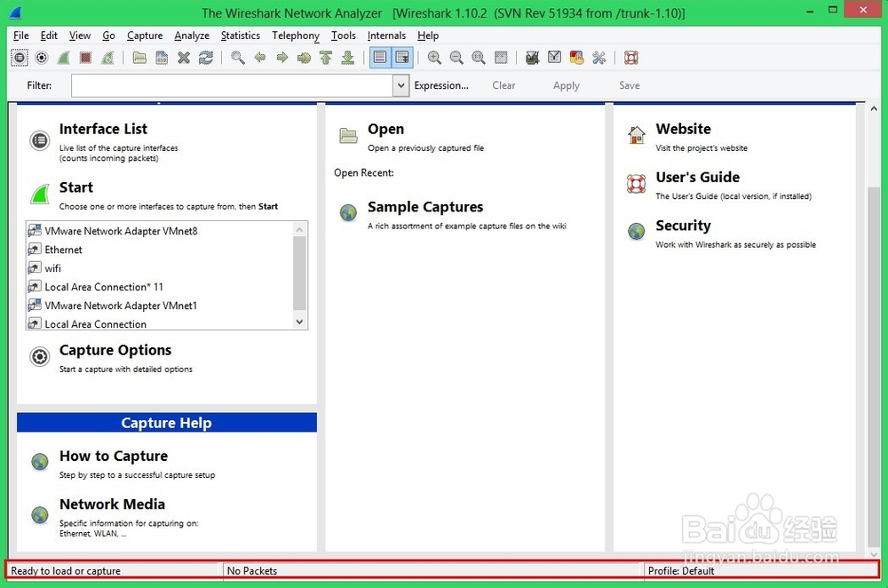Click the save capture file toolbar icon
This screenshot has height=588, width=888.
point(162,57)
